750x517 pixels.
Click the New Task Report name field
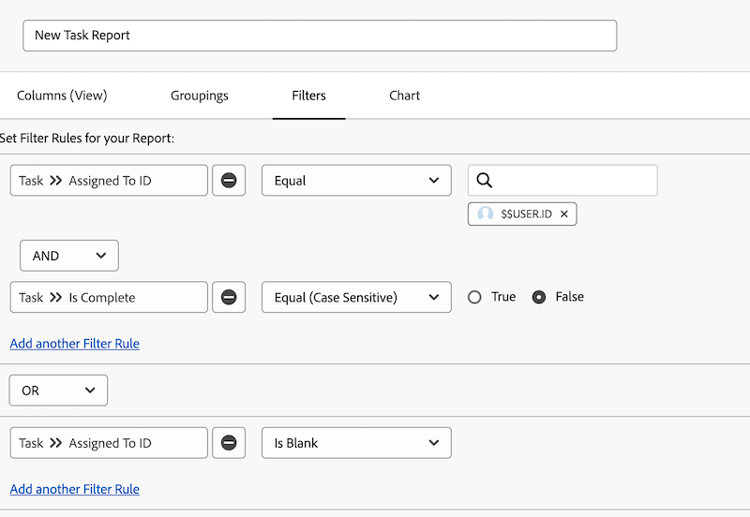(x=320, y=35)
